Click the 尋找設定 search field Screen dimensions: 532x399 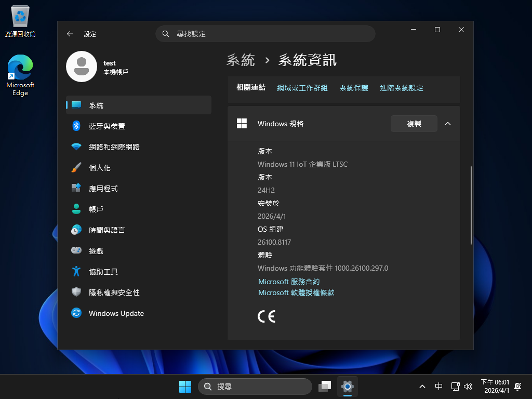[x=265, y=34]
